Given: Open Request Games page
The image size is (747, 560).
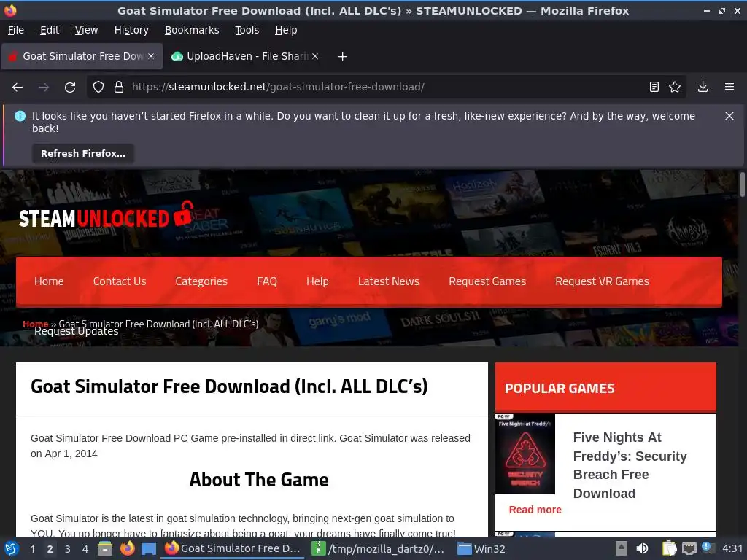Looking at the screenshot, I should click(x=487, y=281).
